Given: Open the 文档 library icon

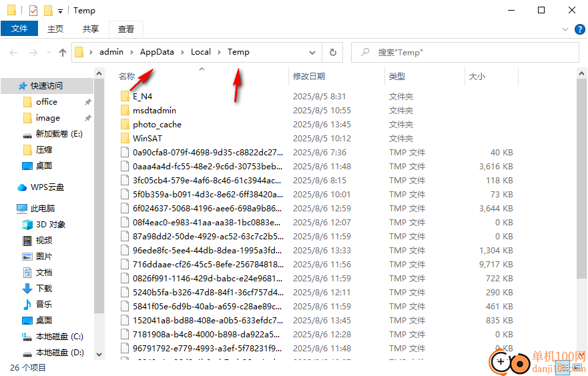Looking at the screenshot, I should [27, 273].
